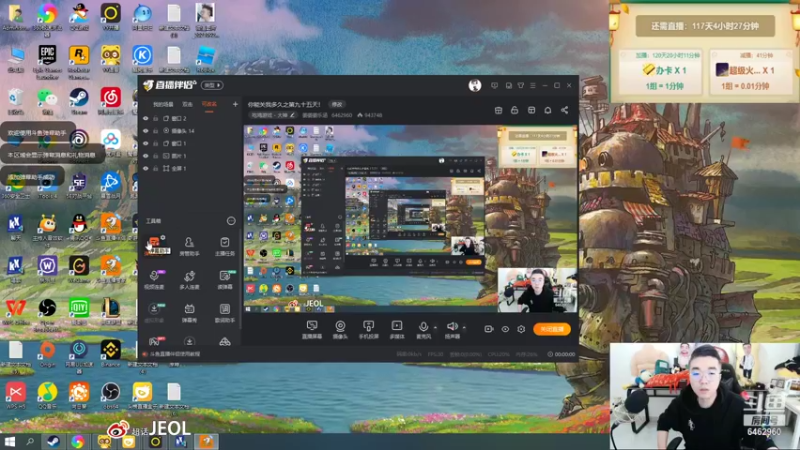This screenshot has width=800, height=450.
Task: Add 手机投屏 phone casting source
Action: [368, 330]
